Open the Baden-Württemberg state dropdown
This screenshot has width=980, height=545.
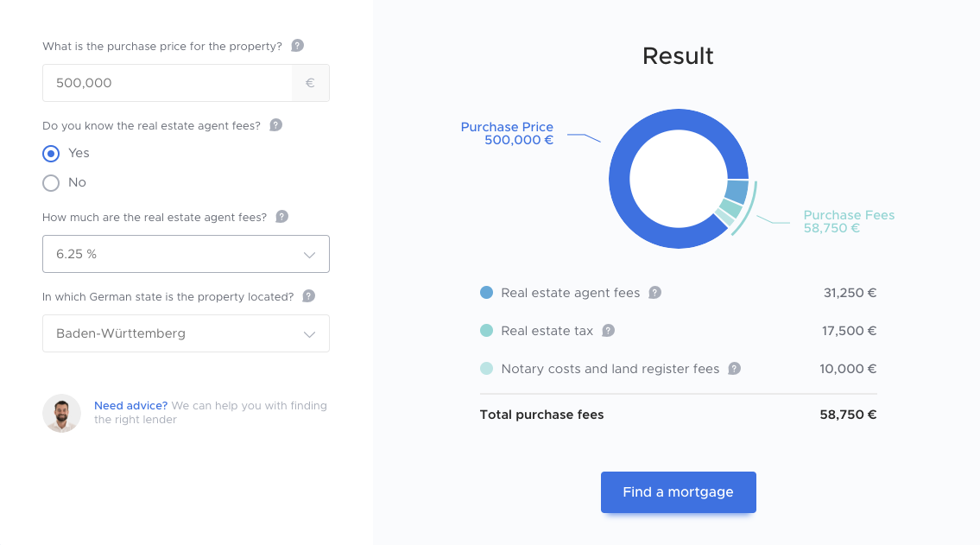(x=186, y=333)
